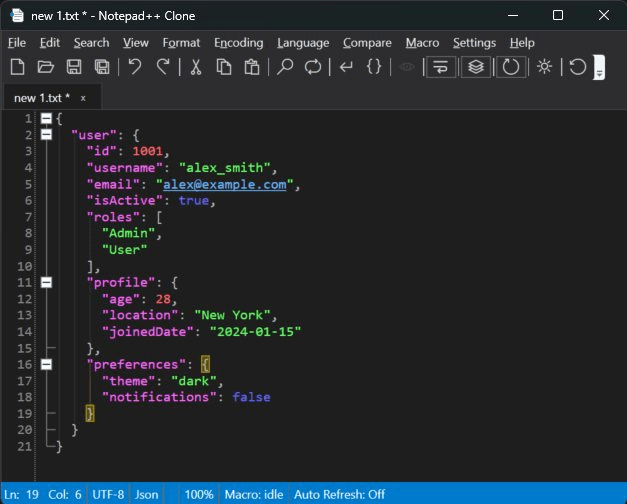This screenshot has height=504, width=627.
Task: Click the counter-clockwise reload icon
Action: (x=577, y=67)
